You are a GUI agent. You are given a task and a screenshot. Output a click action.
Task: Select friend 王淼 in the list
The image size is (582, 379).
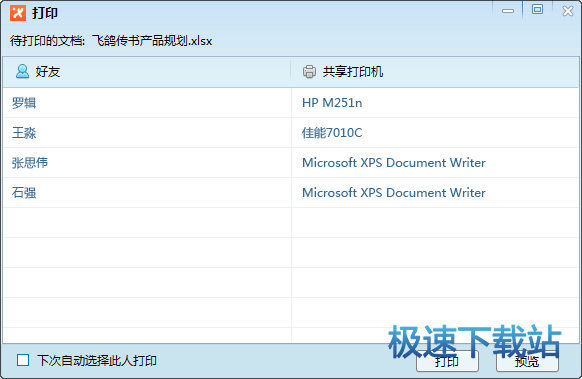tap(24, 133)
